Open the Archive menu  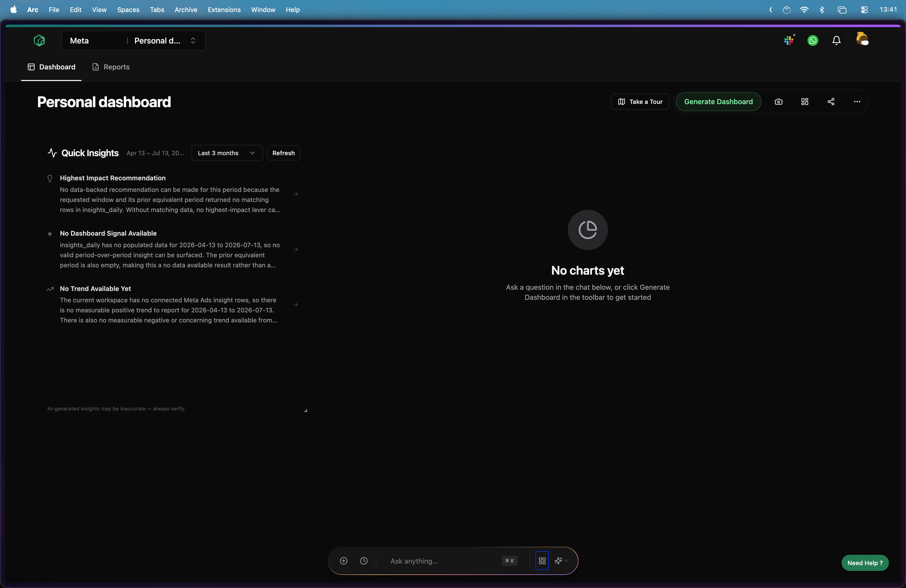click(x=186, y=10)
